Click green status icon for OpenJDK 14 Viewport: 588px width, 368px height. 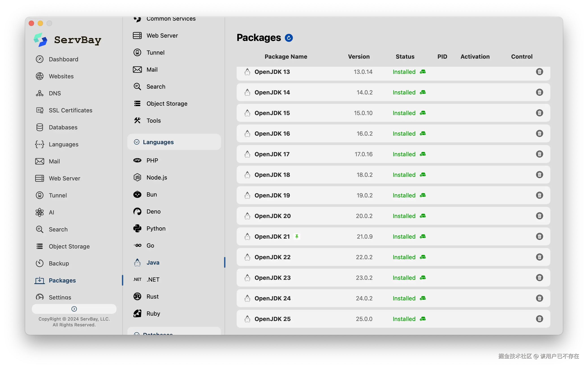(x=423, y=92)
